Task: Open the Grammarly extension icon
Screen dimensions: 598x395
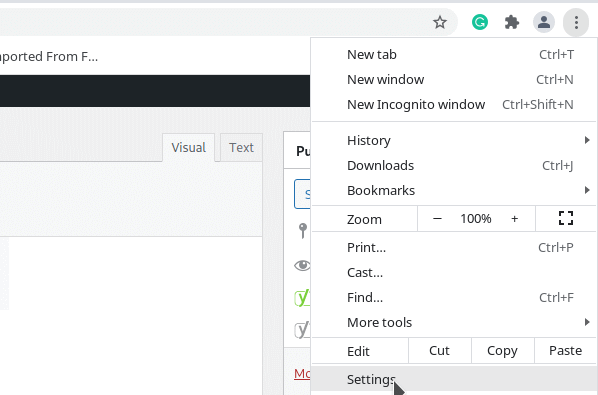Action: [480, 22]
